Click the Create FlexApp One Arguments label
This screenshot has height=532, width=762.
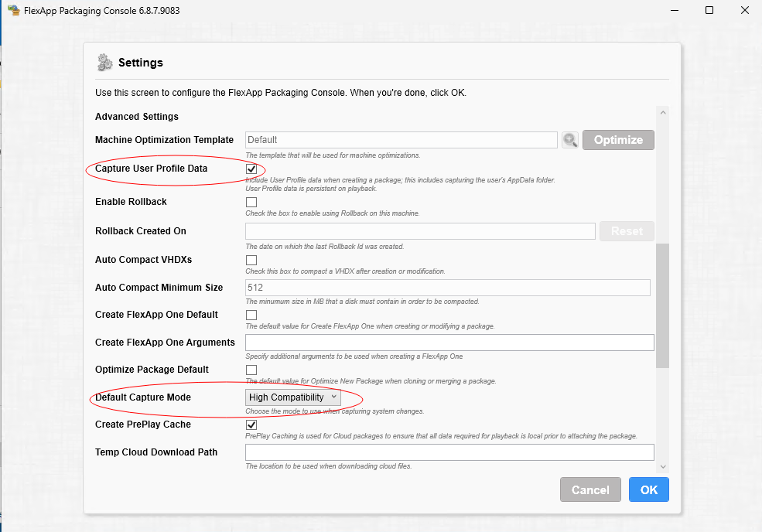(x=165, y=343)
